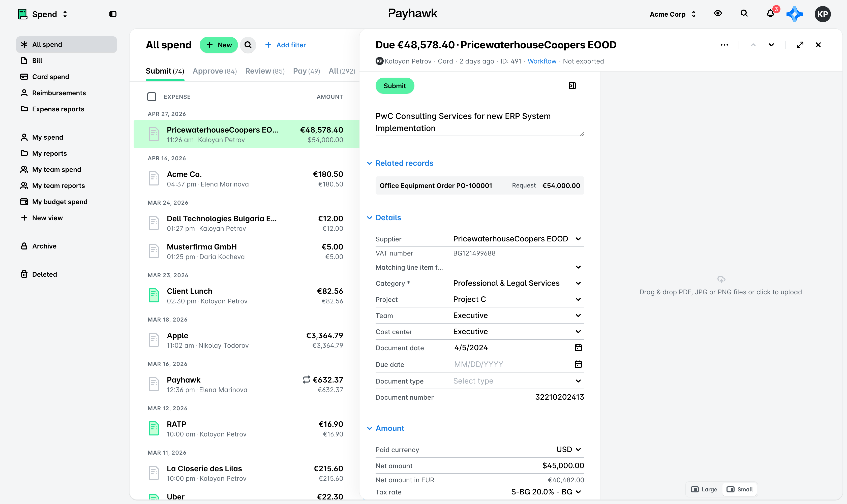847x504 pixels.
Task: Select Large preview size
Action: coord(704,489)
